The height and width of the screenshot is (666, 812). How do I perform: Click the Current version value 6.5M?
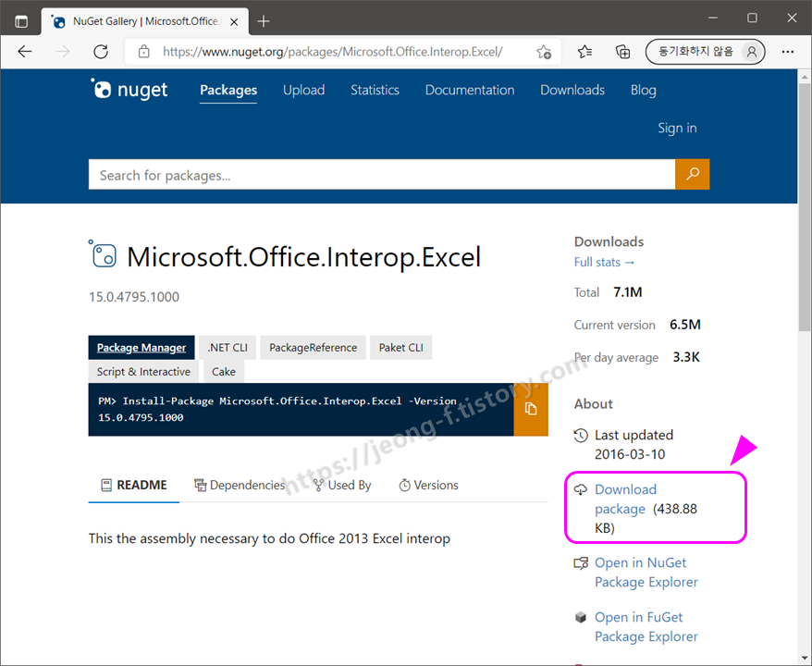click(685, 325)
